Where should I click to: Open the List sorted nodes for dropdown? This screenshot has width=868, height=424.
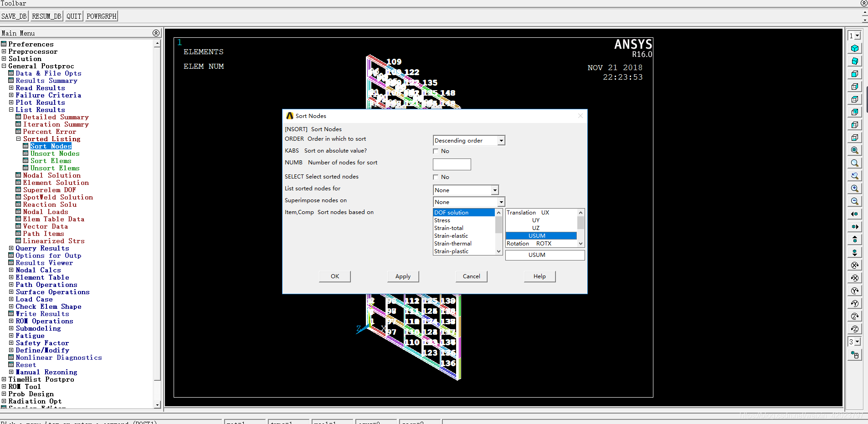tap(495, 190)
